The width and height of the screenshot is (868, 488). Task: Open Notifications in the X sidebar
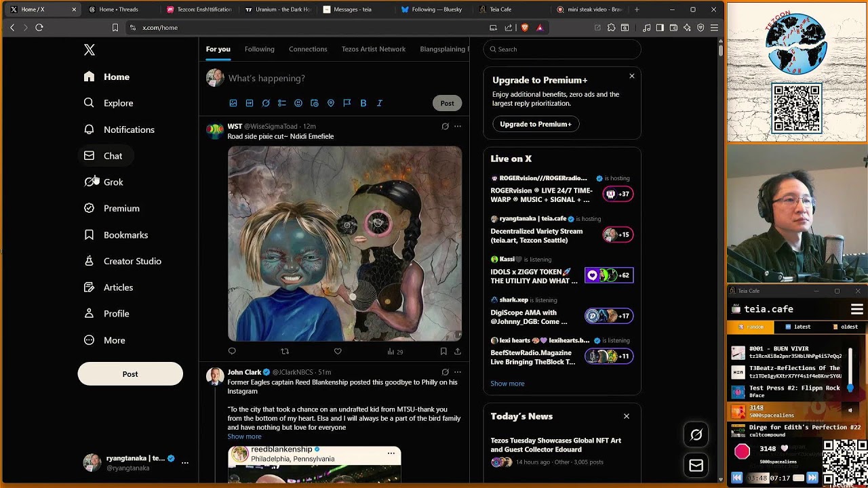tap(119, 129)
